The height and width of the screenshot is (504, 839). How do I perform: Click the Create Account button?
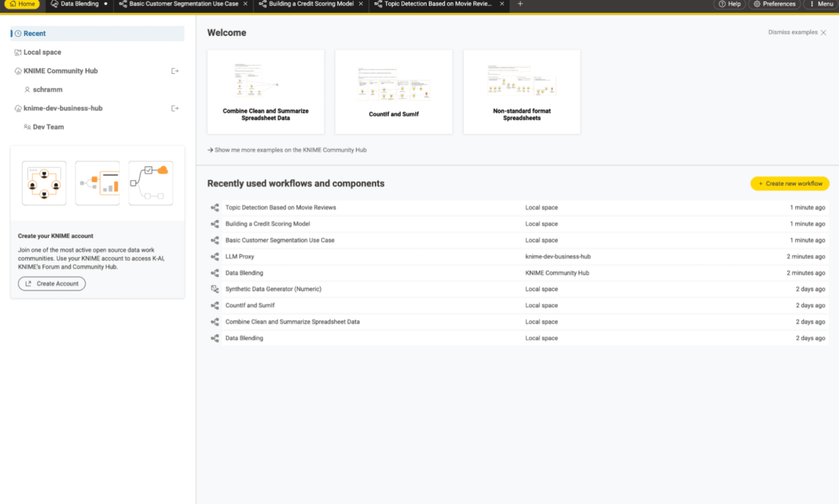pyautogui.click(x=52, y=284)
